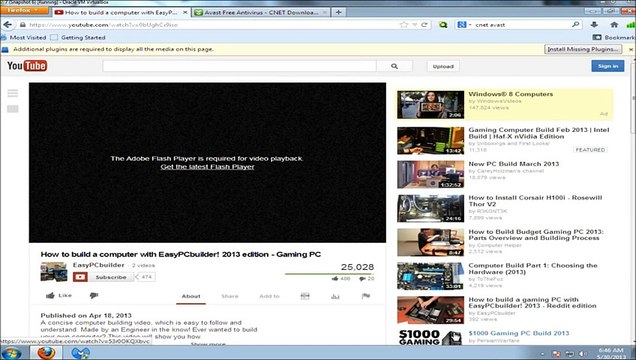
Task: Click Install Missing Plugins button
Action: point(583,49)
